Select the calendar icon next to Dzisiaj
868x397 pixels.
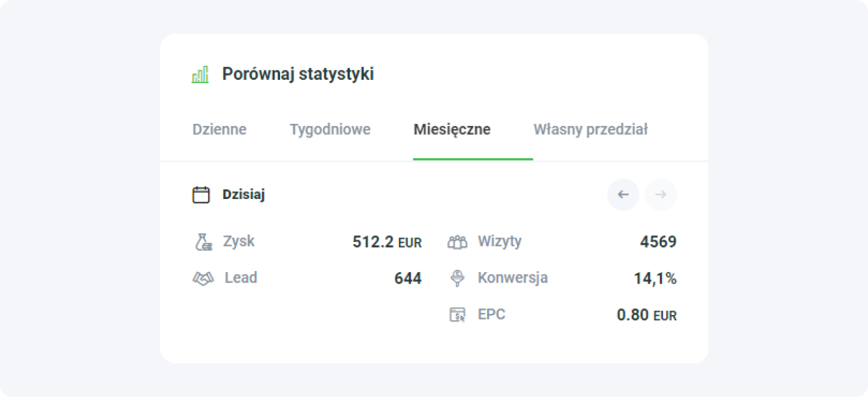pyautogui.click(x=201, y=194)
